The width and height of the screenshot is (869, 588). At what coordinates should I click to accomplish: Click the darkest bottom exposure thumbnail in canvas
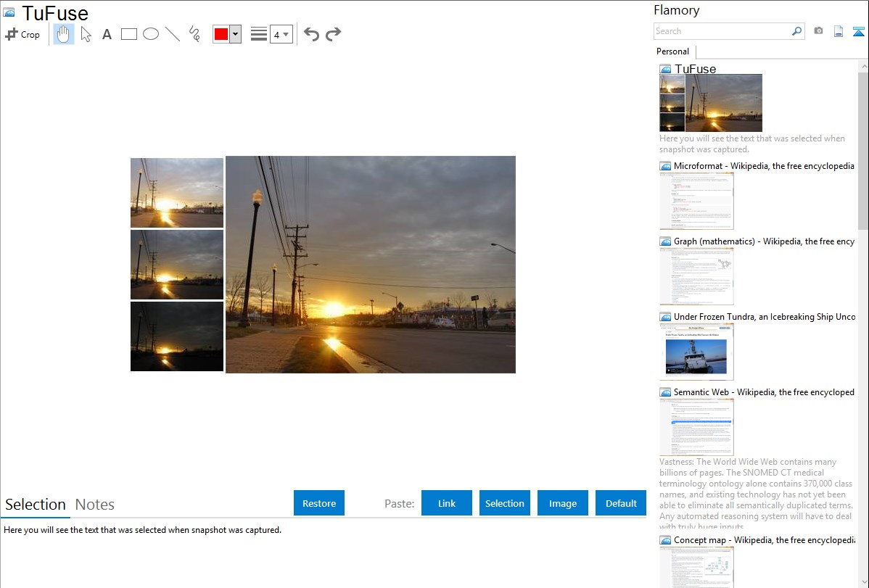(x=177, y=336)
